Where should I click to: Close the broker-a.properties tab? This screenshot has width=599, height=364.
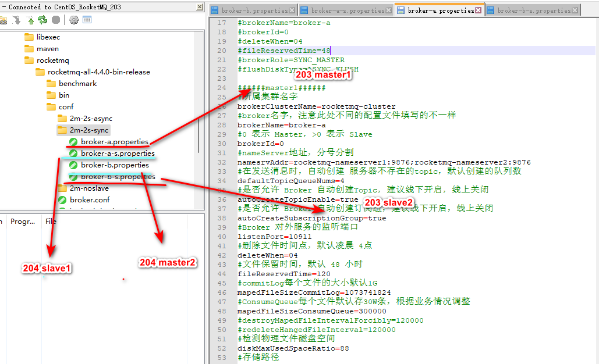point(479,10)
